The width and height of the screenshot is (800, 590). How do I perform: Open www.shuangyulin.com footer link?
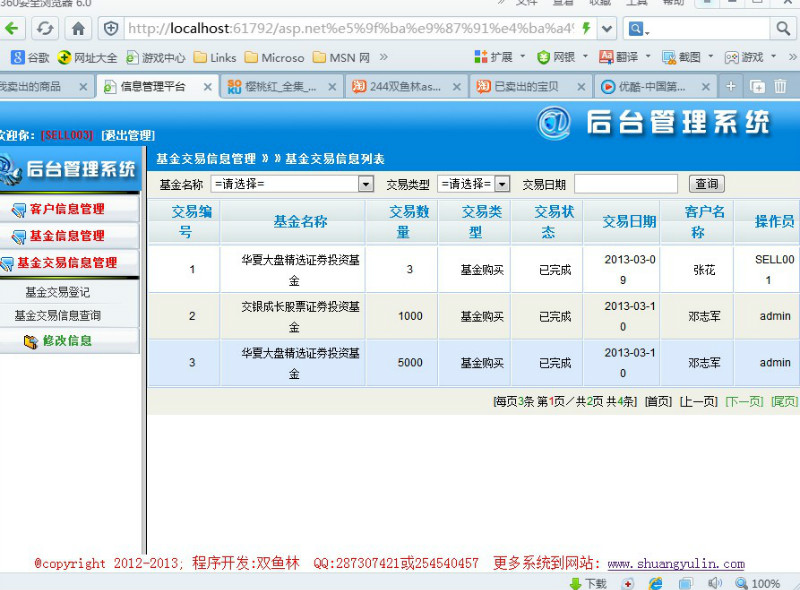(676, 564)
